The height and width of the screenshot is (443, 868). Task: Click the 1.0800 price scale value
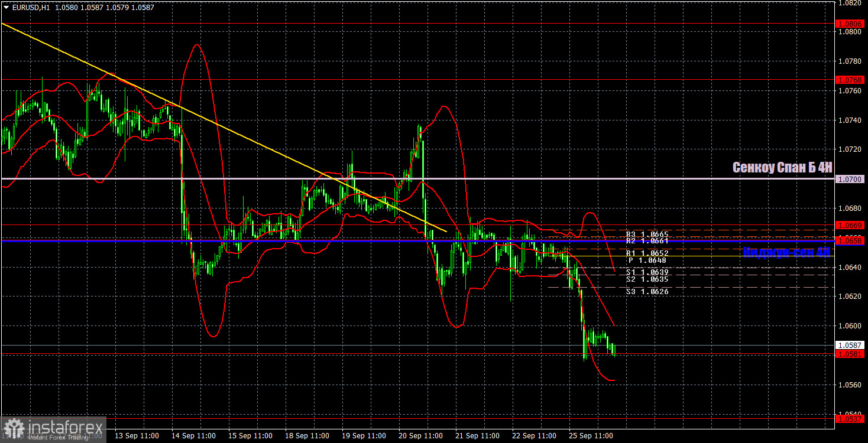pyautogui.click(x=851, y=32)
